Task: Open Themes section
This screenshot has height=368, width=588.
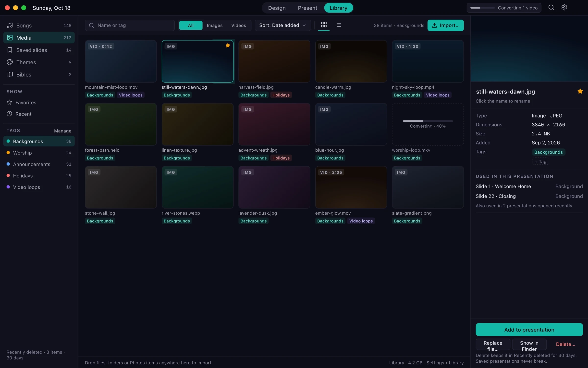Action: pyautogui.click(x=39, y=62)
